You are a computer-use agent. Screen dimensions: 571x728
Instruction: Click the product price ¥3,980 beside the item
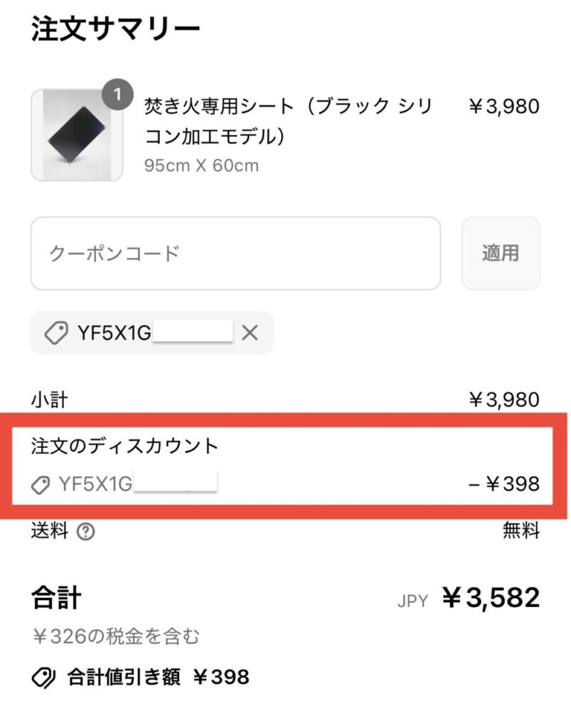point(503,107)
